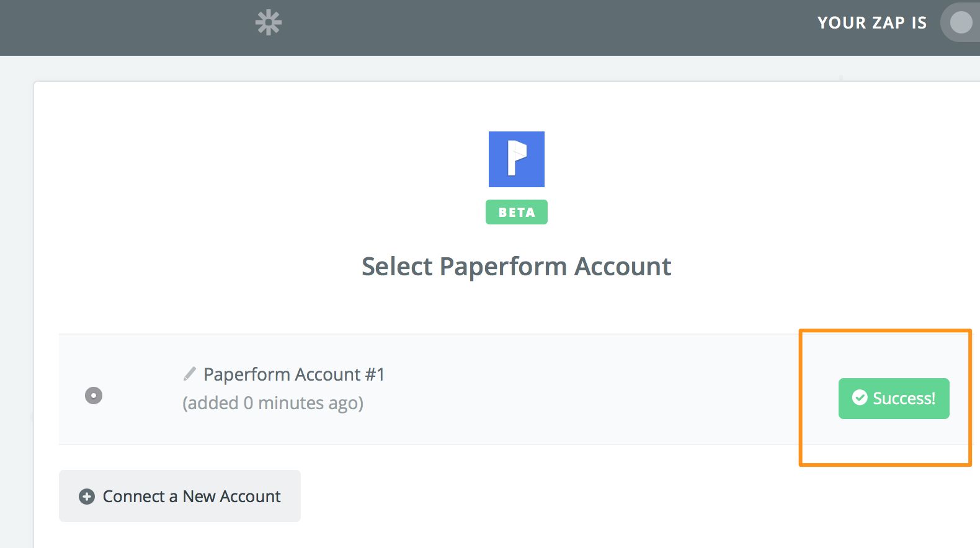Click the empty middle of the account row
980x548 pixels.
[x=589, y=389]
